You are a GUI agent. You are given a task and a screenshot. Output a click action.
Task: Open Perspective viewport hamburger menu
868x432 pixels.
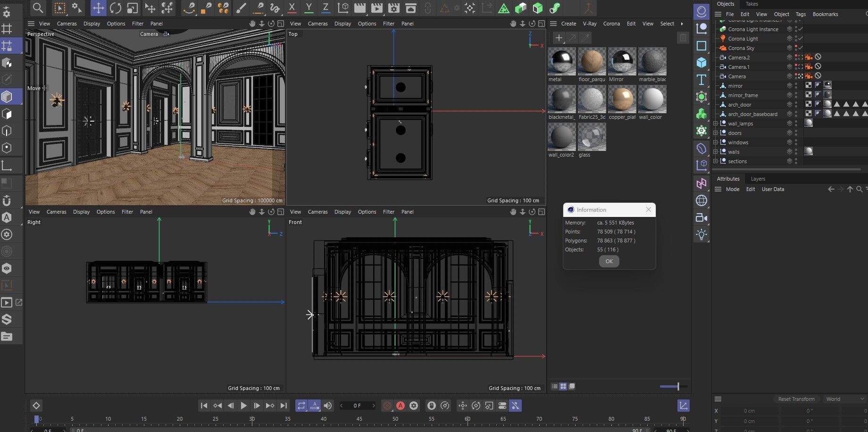(31, 24)
